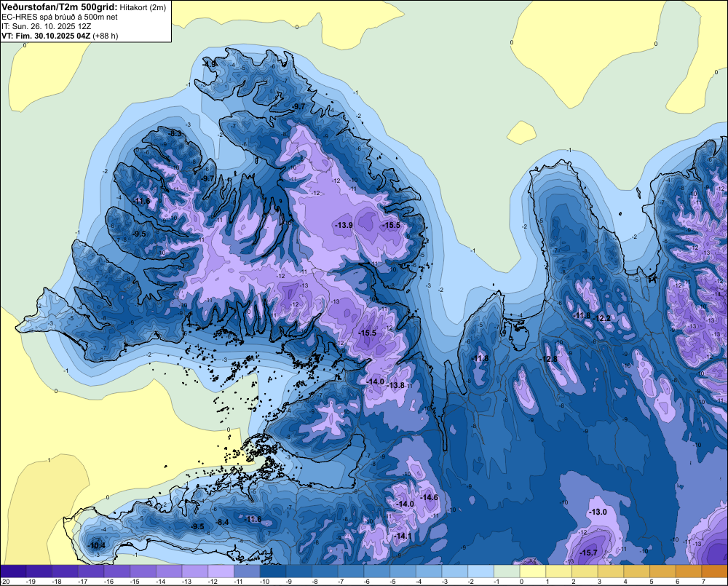The image size is (728, 586).
Task: Select the 'EC-HRES spá brúuð á 500m net' line
Action: tap(60, 17)
